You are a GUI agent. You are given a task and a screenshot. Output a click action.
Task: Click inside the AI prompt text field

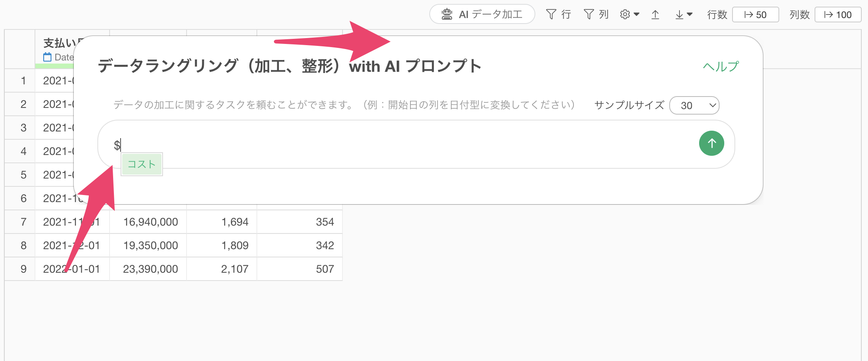pyautogui.click(x=397, y=144)
